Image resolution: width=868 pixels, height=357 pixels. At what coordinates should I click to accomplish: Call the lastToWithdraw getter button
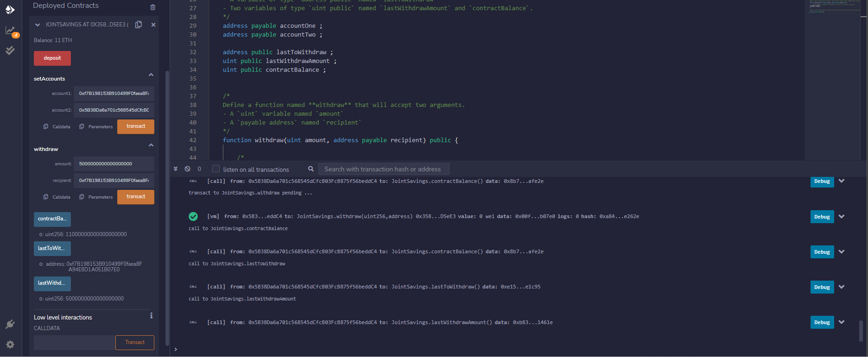click(x=52, y=249)
